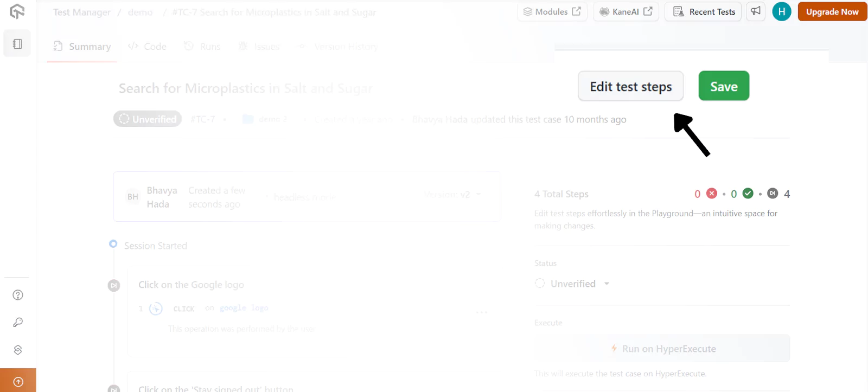Save the test case
Screen dimensions: 868x392
pyautogui.click(x=724, y=86)
